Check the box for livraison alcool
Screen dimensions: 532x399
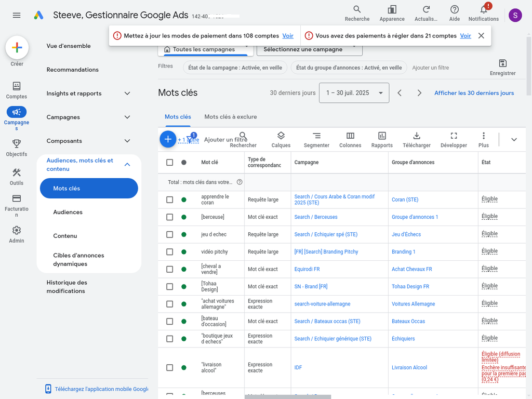pos(170,368)
